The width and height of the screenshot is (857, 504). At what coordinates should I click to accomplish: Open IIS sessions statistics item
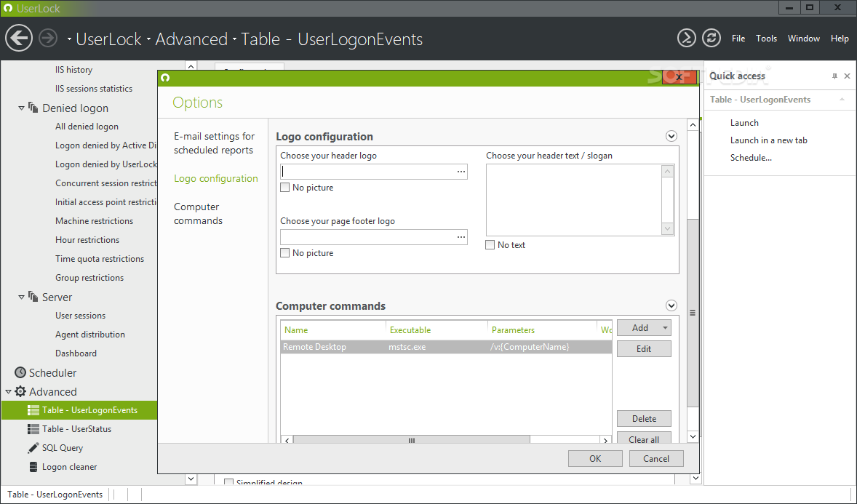93,89
